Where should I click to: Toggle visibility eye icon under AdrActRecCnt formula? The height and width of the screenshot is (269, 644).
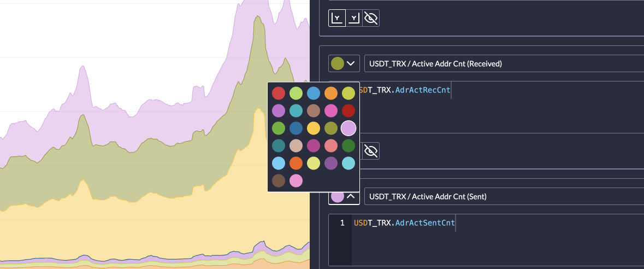(x=371, y=151)
